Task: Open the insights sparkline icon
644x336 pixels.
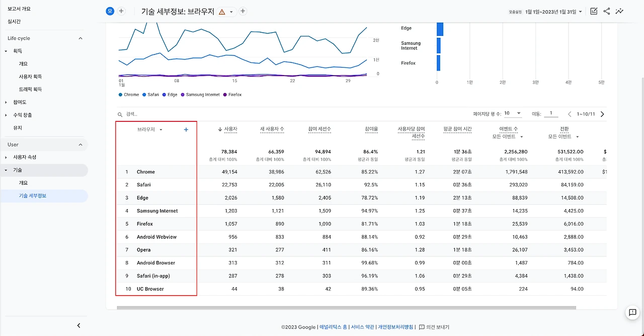Action: coord(619,11)
